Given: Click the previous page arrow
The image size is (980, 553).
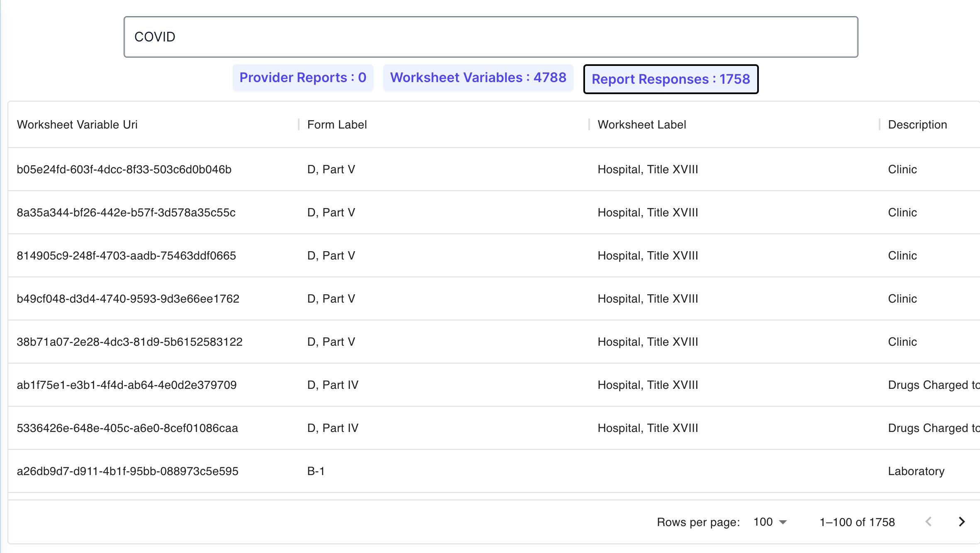Looking at the screenshot, I should pos(929,521).
